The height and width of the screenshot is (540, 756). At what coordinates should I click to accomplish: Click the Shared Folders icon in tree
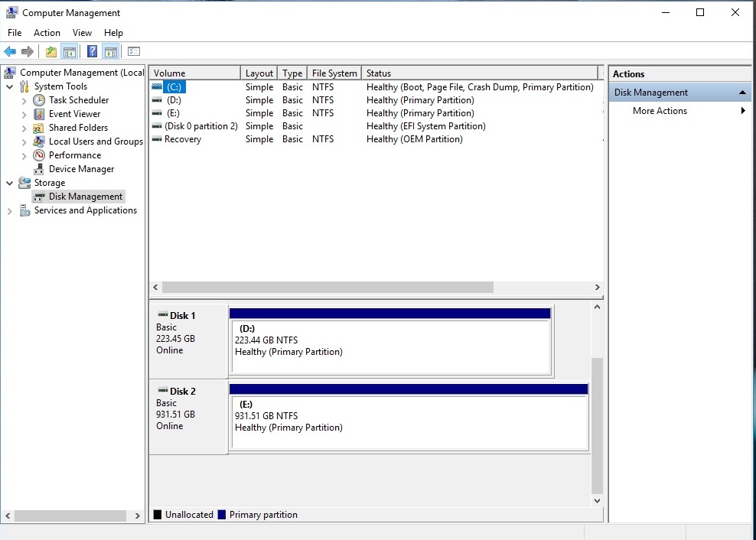coord(38,128)
